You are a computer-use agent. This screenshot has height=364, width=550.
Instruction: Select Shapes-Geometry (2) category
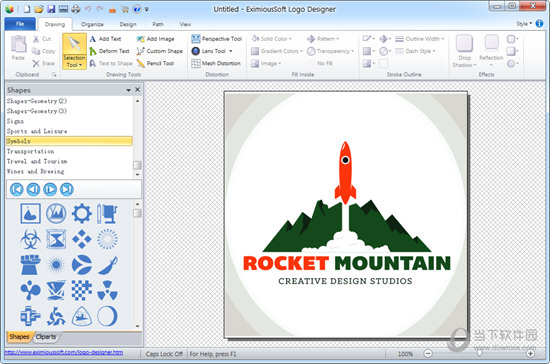[x=69, y=101]
